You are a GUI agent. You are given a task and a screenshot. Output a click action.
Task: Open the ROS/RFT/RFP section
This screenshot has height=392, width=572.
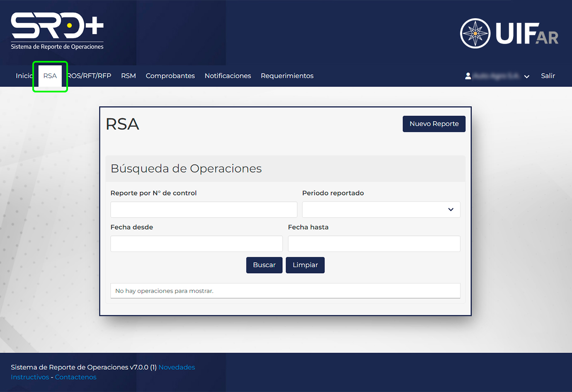[90, 76]
